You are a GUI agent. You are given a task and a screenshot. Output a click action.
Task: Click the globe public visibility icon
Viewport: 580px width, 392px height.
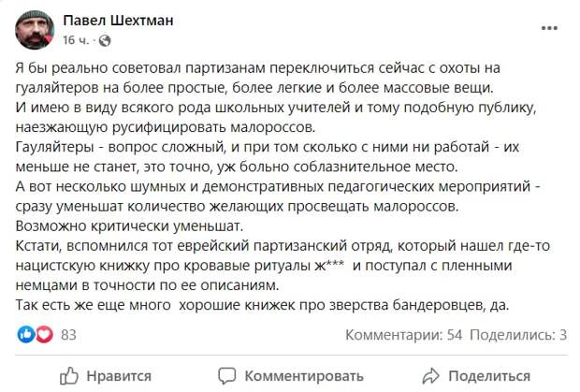click(x=105, y=40)
